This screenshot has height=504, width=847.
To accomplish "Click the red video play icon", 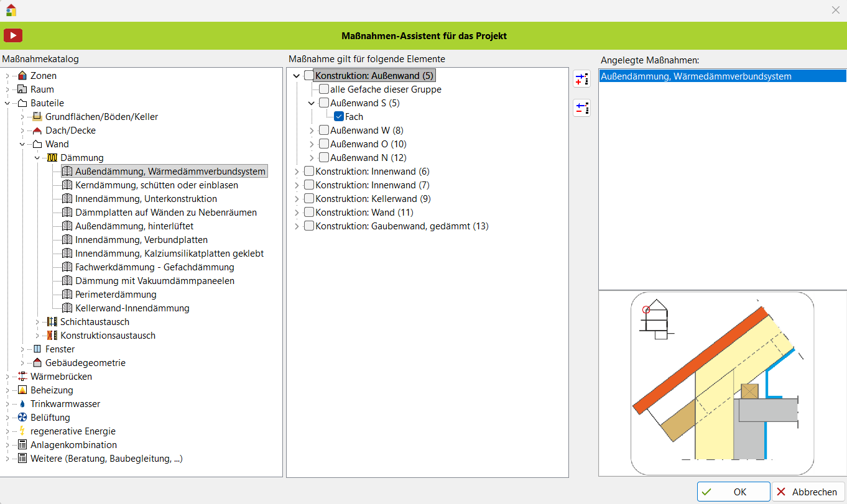I will (13, 35).
